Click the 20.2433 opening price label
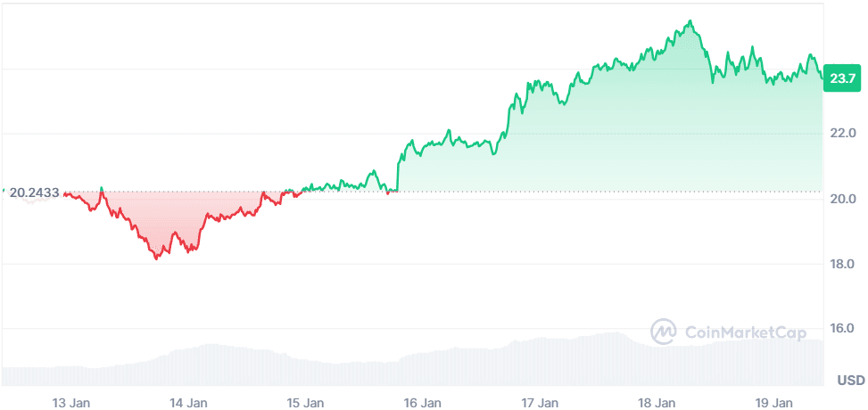Viewport: 868px width, 410px height. pos(34,193)
